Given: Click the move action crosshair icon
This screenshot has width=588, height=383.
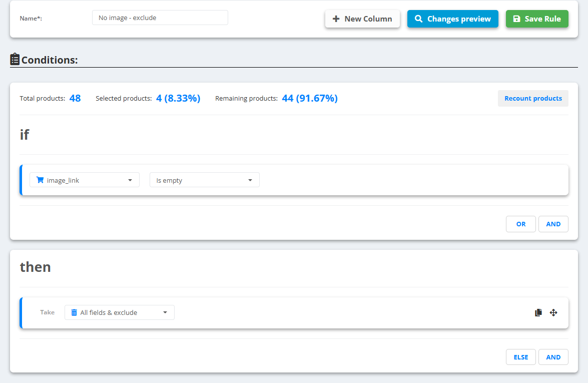Looking at the screenshot, I should [553, 312].
